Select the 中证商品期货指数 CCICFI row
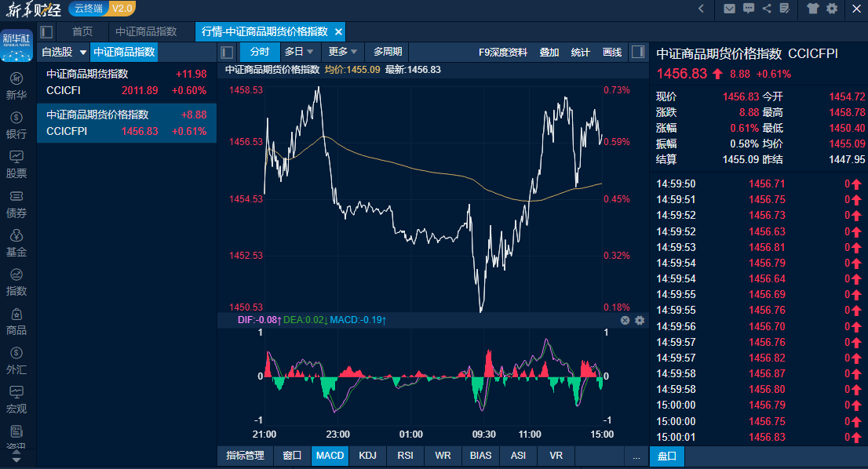The height and width of the screenshot is (469, 868). click(127, 82)
